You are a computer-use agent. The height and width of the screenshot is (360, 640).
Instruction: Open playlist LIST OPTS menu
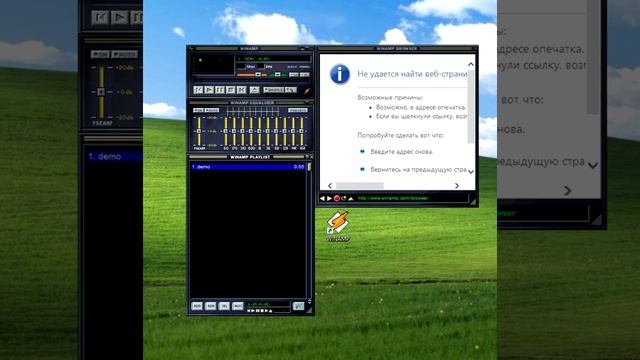tap(298, 306)
